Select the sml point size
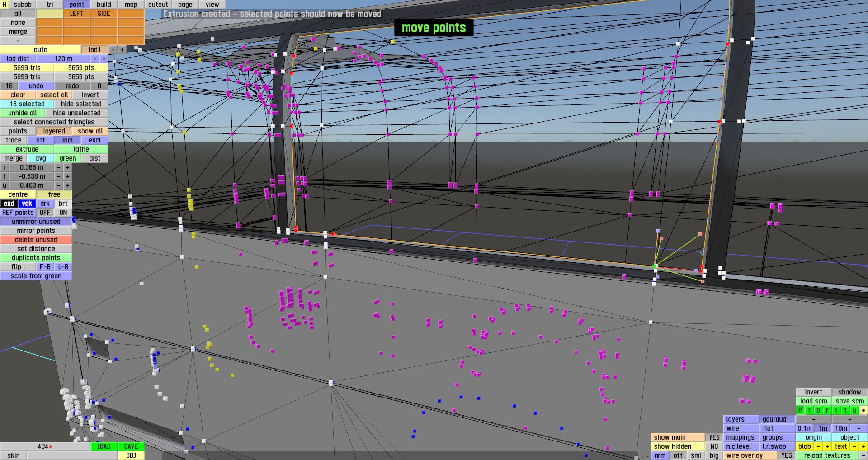The width and height of the screenshot is (868, 460). (696, 455)
